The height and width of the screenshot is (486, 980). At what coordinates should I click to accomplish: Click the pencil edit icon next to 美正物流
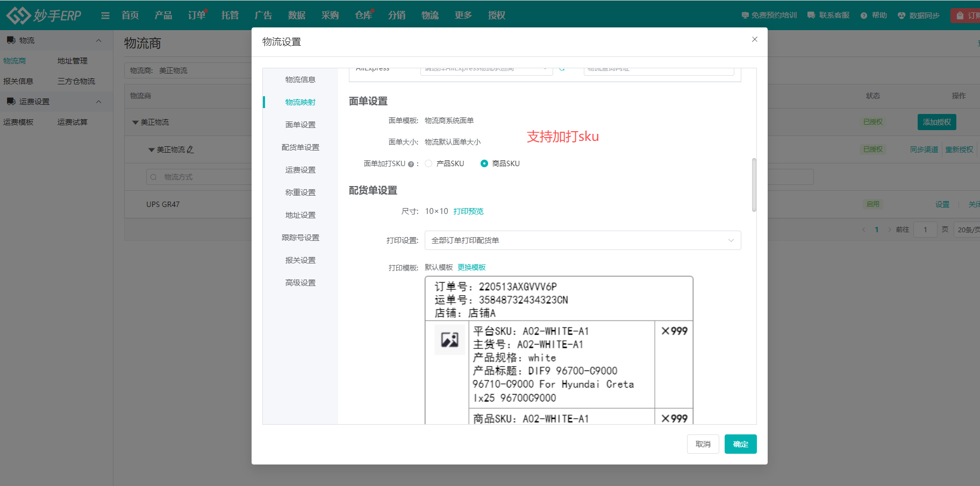point(191,149)
